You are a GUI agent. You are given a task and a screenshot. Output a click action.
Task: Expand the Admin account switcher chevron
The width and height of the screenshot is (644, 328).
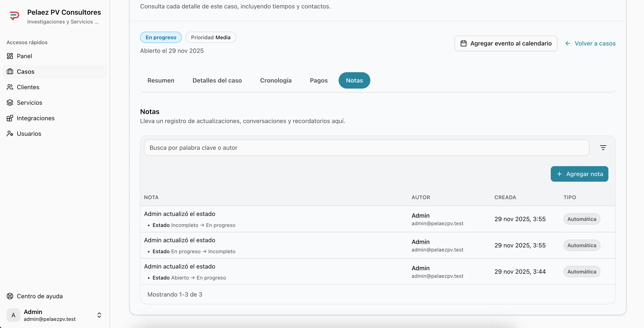click(99, 315)
